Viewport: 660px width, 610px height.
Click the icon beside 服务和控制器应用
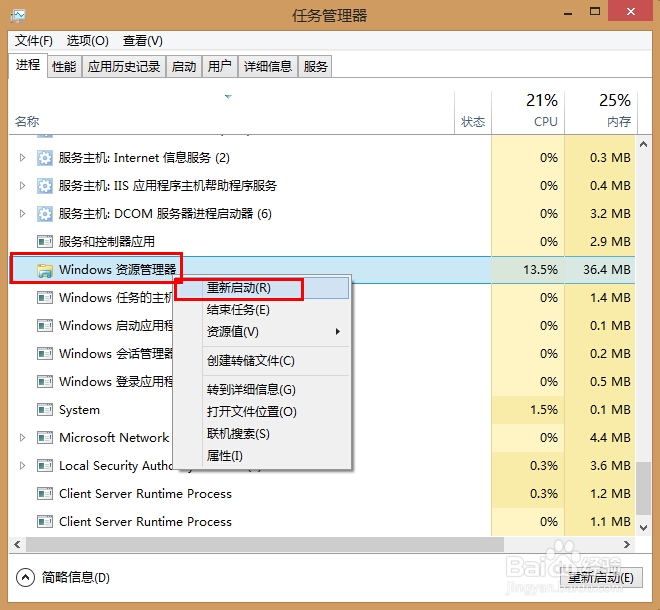(45, 242)
